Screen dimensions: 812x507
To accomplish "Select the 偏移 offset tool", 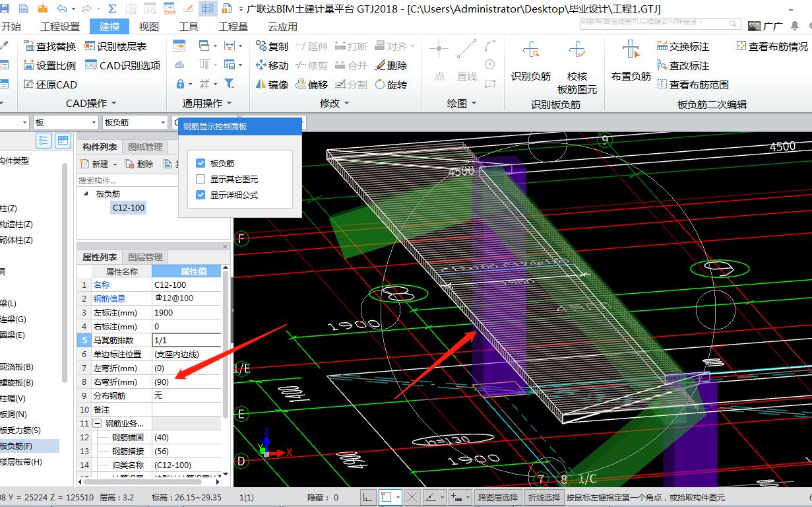I will (x=311, y=84).
